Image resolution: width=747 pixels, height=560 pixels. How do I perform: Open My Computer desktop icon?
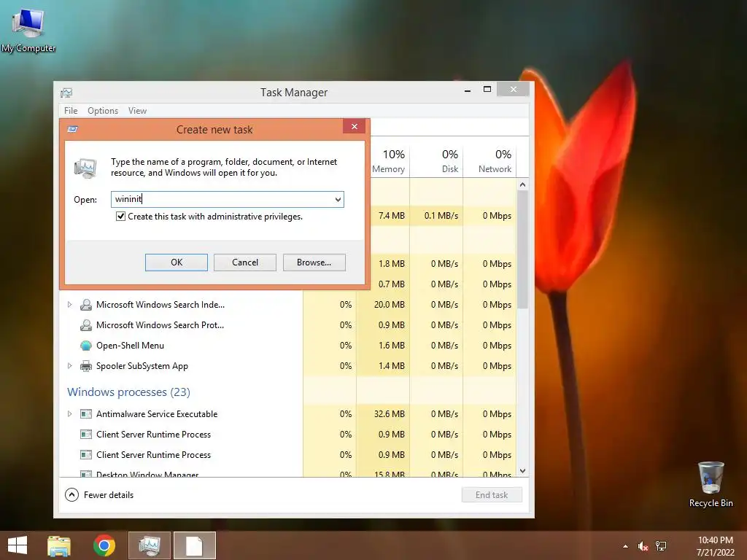click(x=28, y=30)
